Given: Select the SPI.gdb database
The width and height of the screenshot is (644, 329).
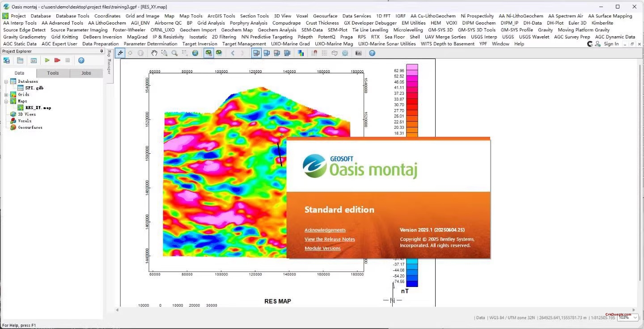Looking at the screenshot, I should point(34,88).
